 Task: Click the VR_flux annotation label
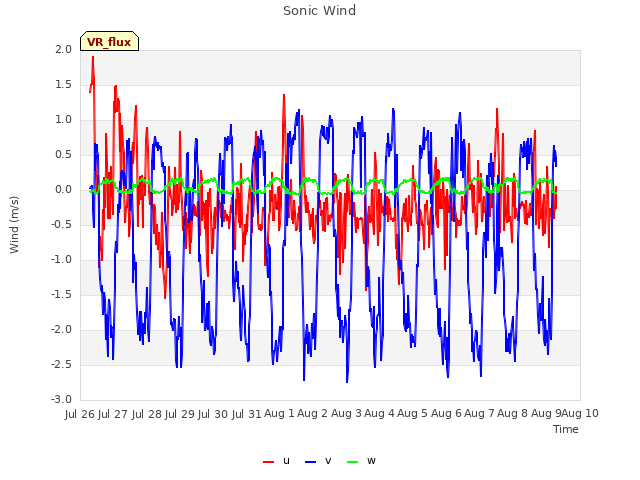109,42
